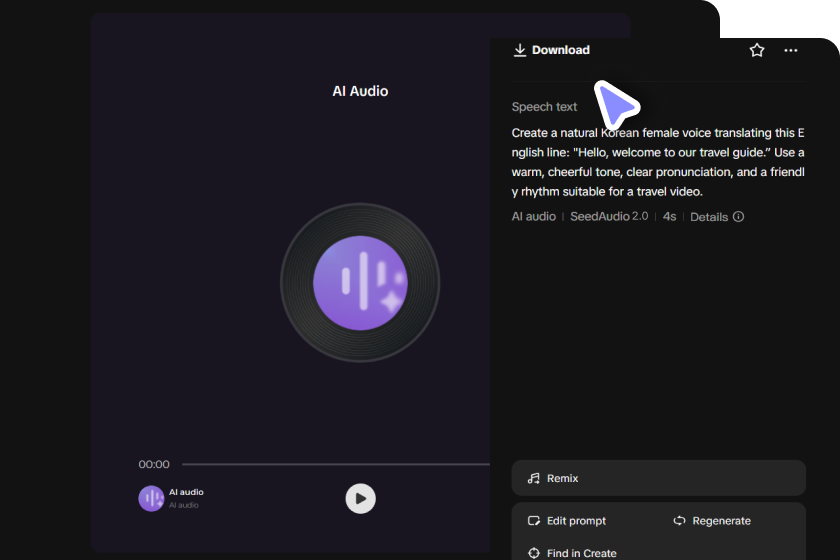Click the purple vinyl audio disc
Image resolution: width=840 pixels, height=560 pixels.
[x=360, y=282]
